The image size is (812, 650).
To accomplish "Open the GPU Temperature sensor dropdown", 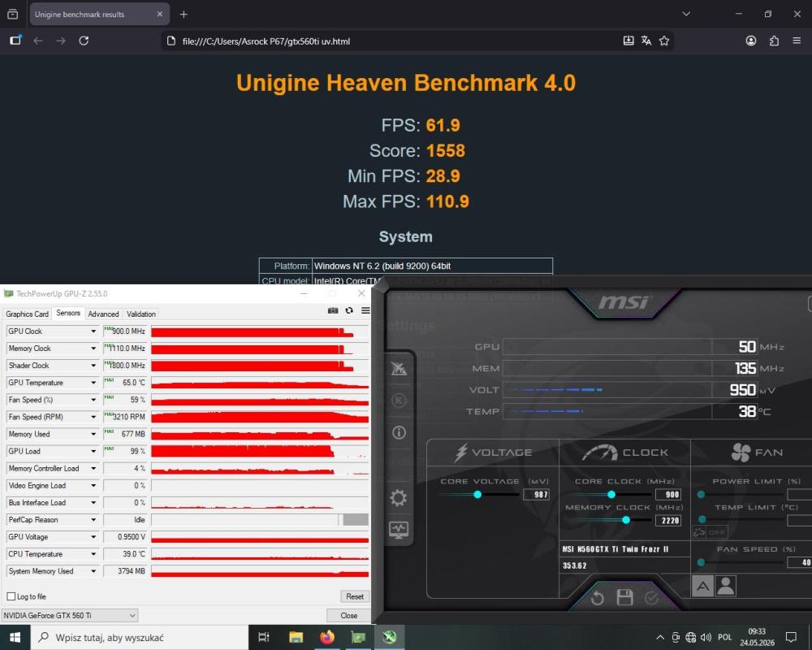I will 93,383.
